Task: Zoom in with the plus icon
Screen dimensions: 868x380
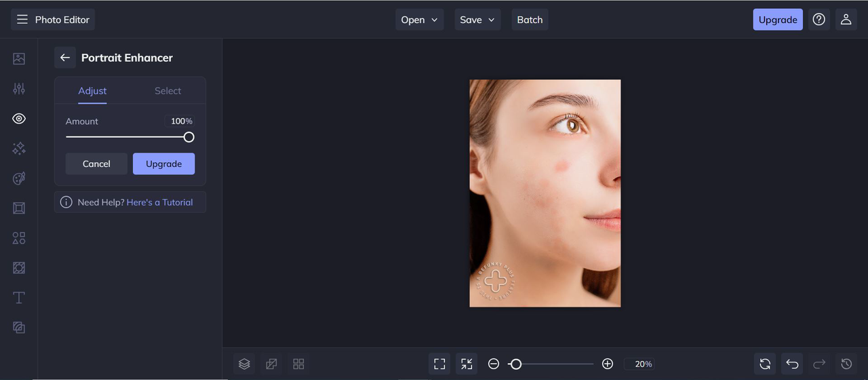Action: click(608, 364)
